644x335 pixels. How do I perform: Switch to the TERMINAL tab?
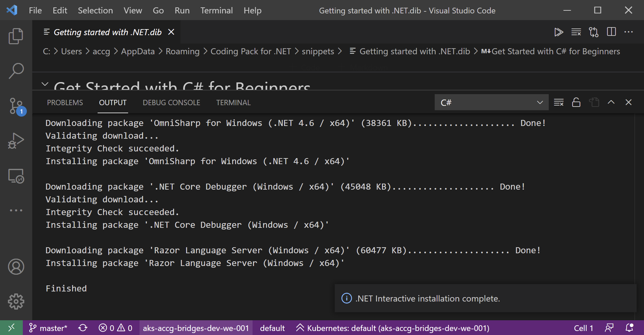tap(233, 103)
